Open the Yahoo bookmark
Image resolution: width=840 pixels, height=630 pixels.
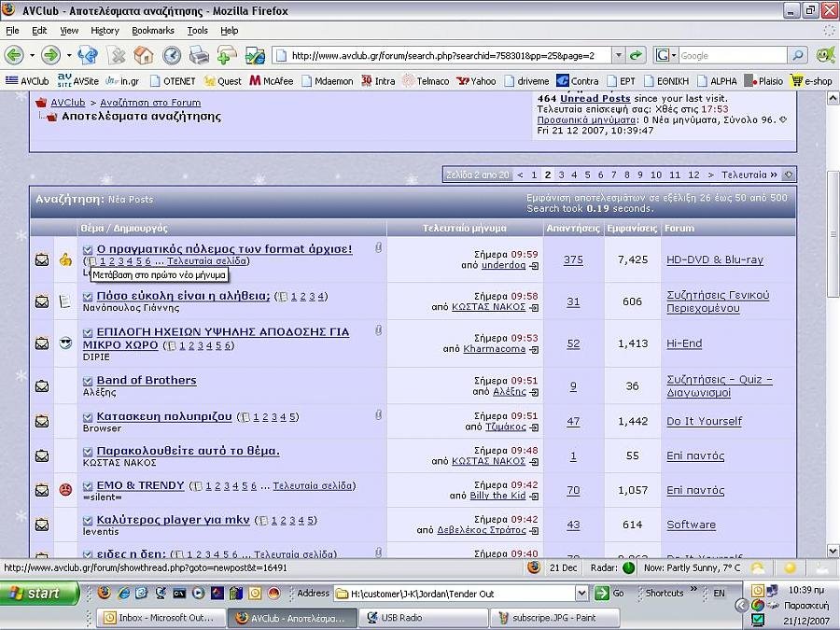tap(476, 81)
